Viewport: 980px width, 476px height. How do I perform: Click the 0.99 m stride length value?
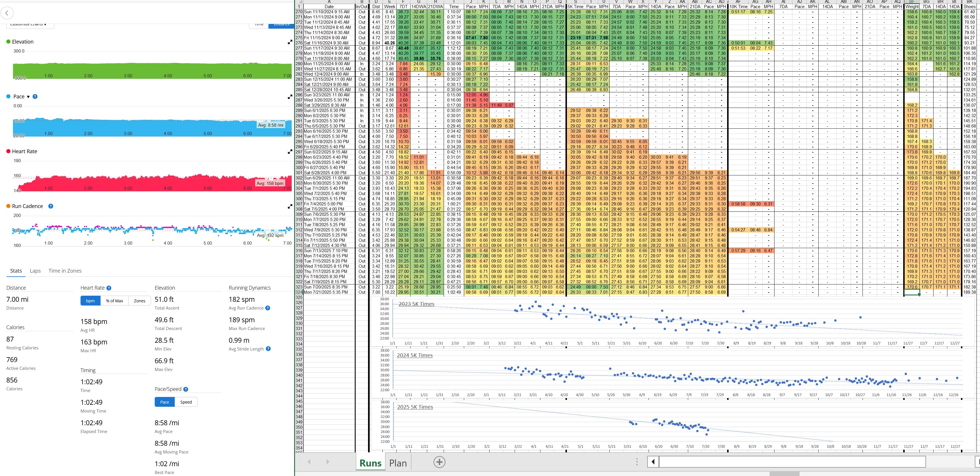239,340
